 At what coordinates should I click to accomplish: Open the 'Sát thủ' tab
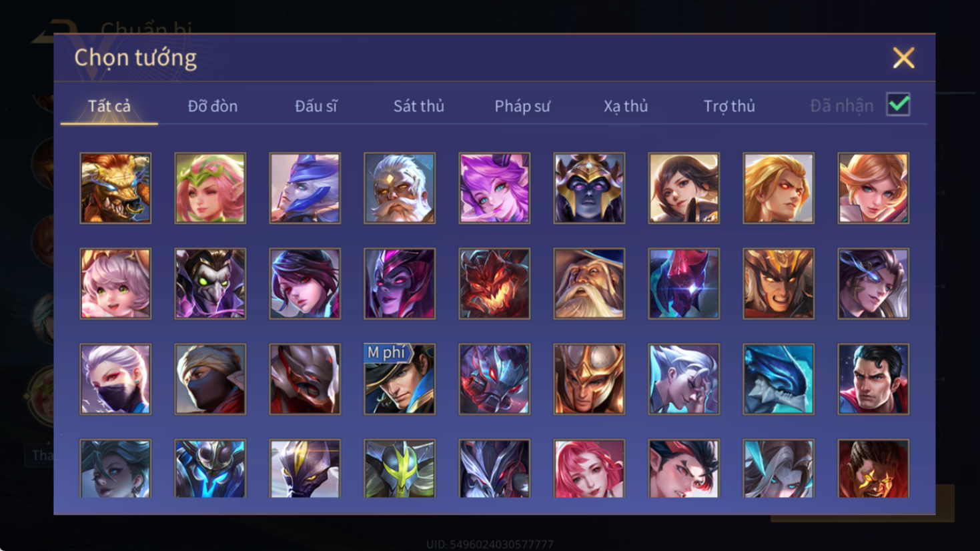click(x=418, y=106)
